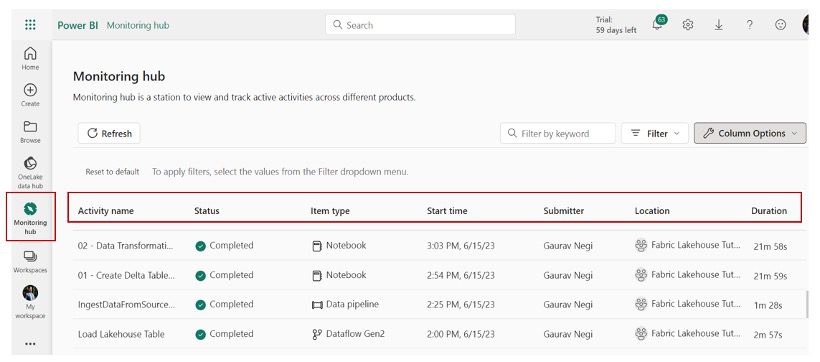Screen dimensions: 820x362
Task: Open Browse in the left navigation
Action: tap(30, 131)
